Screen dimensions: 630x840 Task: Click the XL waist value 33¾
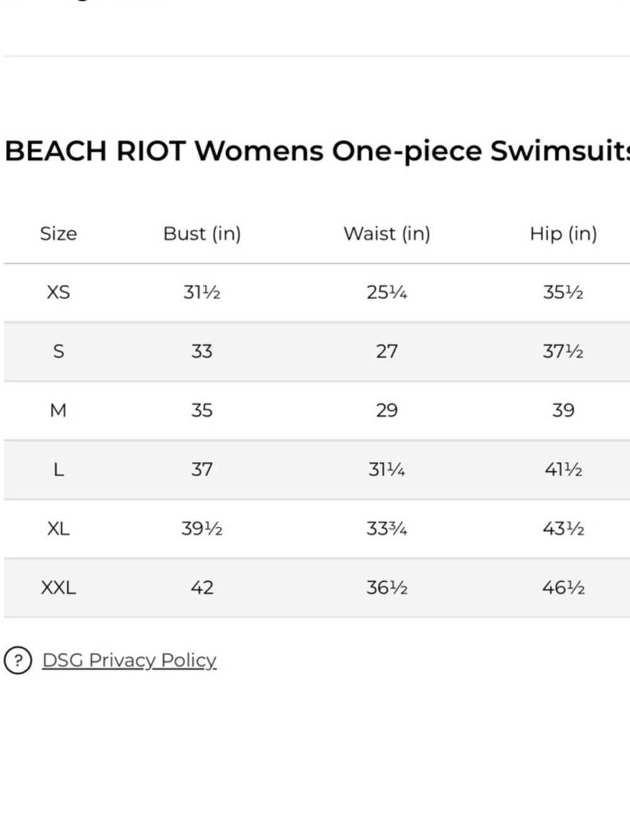click(387, 528)
